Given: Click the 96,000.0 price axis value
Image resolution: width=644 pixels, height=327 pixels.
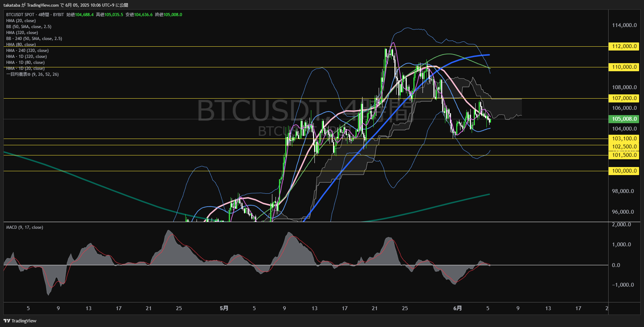Looking at the screenshot, I should click(x=623, y=212).
